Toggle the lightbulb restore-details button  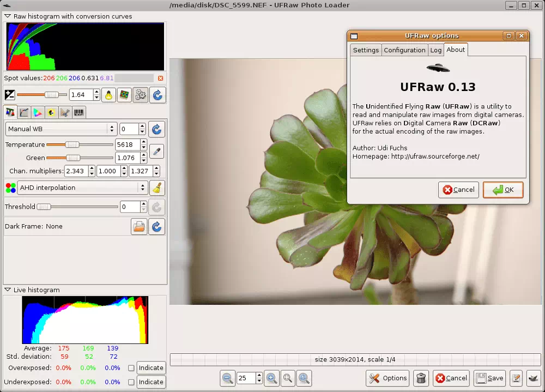pyautogui.click(x=109, y=95)
